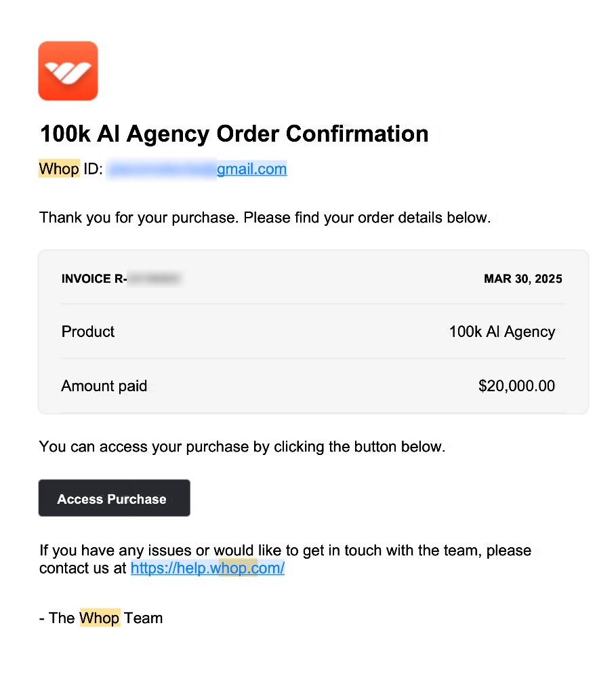This screenshot has width=616, height=676.
Task: Click the wing symbol inside the Whop logo
Action: click(x=68, y=71)
